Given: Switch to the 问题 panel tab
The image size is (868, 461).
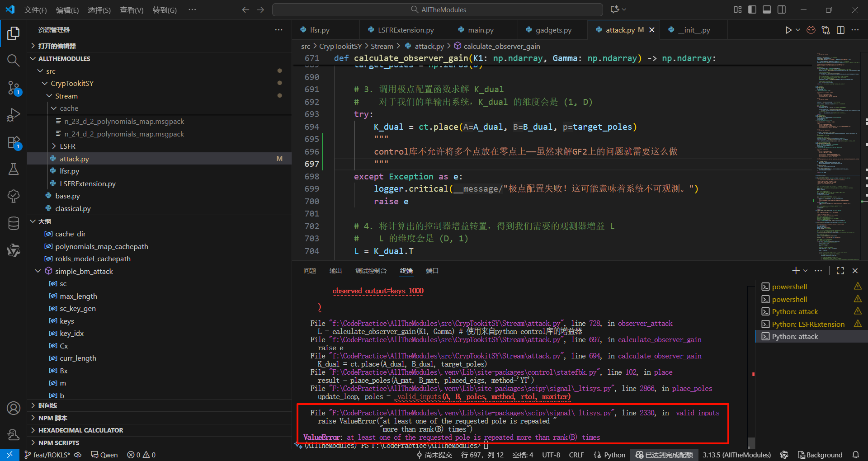Looking at the screenshot, I should pyautogui.click(x=310, y=271).
